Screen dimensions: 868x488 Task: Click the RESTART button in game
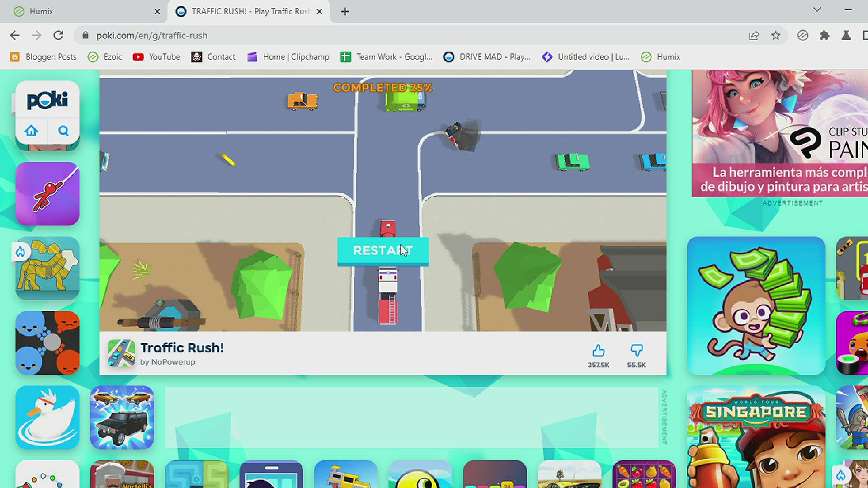point(383,251)
